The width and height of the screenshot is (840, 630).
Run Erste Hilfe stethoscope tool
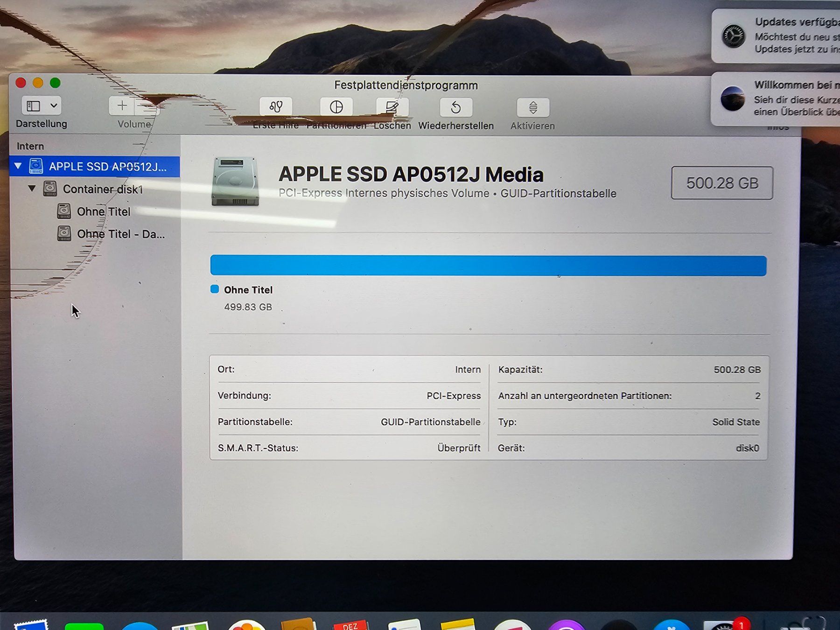click(276, 107)
